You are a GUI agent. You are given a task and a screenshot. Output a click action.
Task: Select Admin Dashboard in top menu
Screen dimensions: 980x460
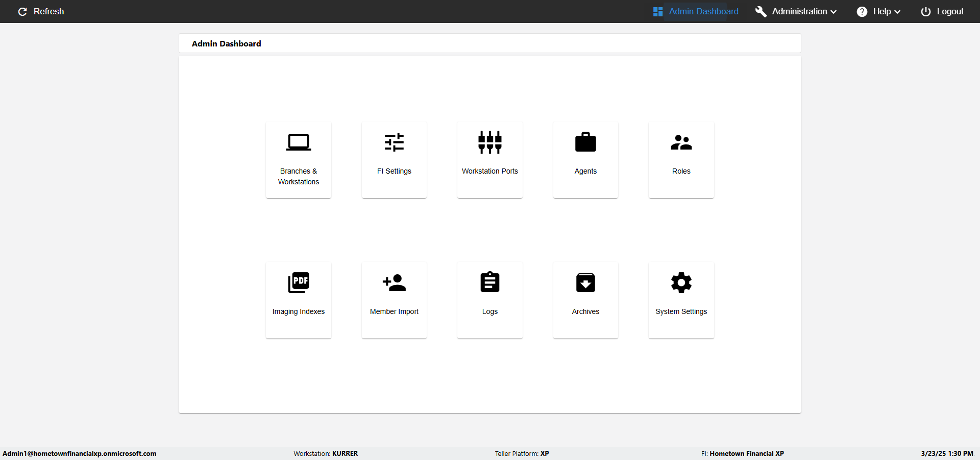tap(703, 11)
